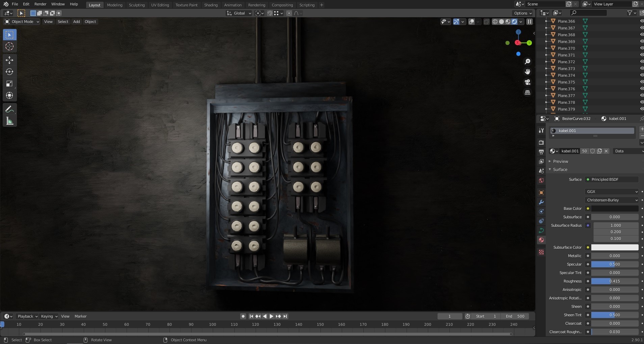Open the Render menu

pos(40,4)
